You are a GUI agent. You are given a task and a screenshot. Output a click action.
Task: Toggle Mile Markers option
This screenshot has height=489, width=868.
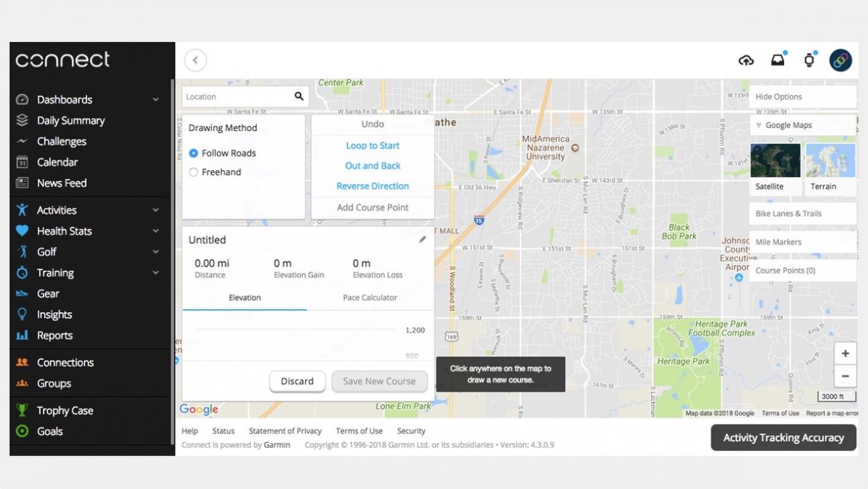click(x=802, y=242)
